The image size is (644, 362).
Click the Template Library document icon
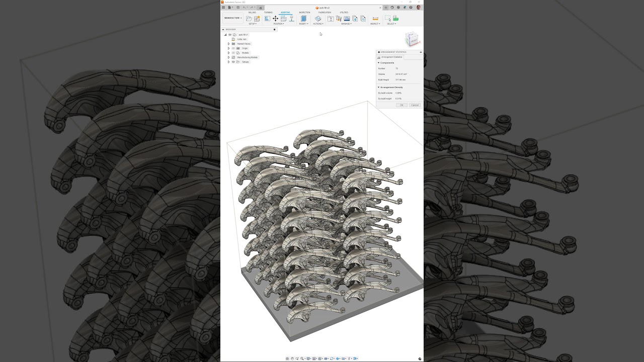tap(363, 19)
